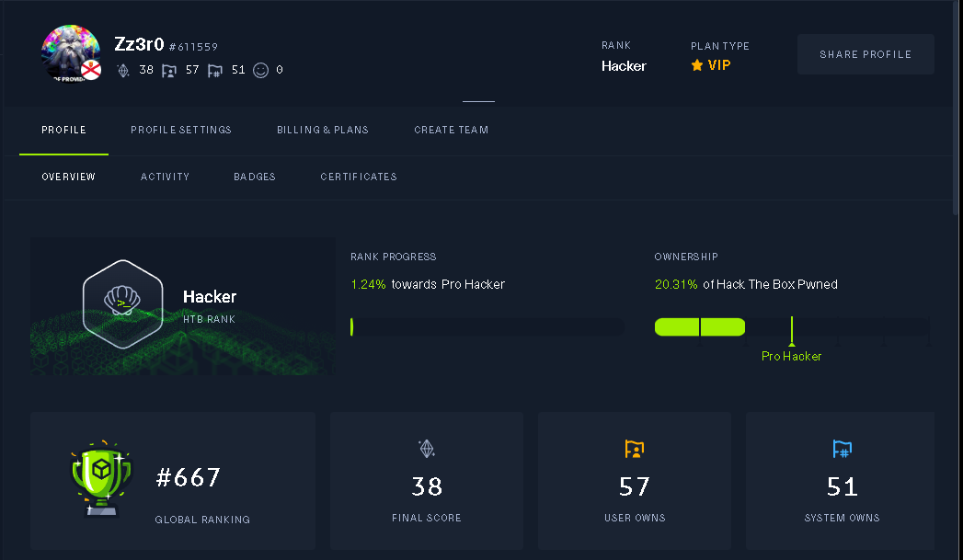Click the User Owns value 57
This screenshot has height=560, width=963.
[635, 487]
